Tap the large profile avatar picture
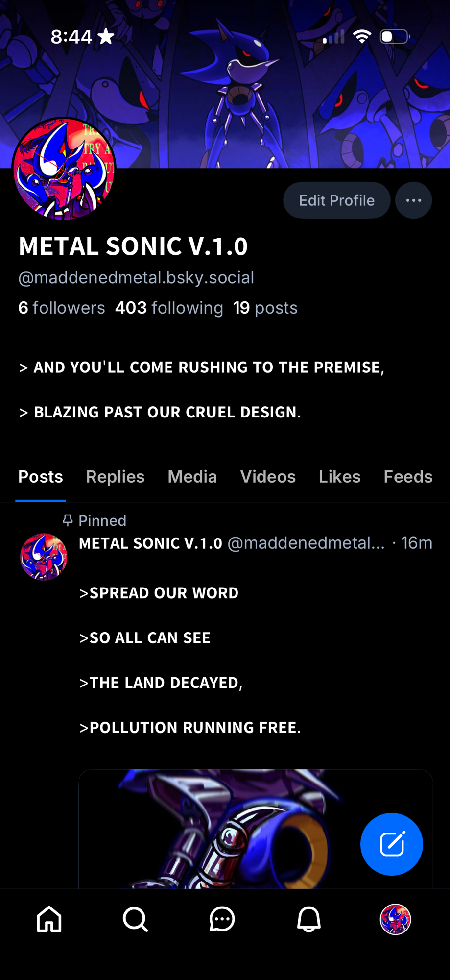Image resolution: width=450 pixels, height=980 pixels. click(64, 169)
